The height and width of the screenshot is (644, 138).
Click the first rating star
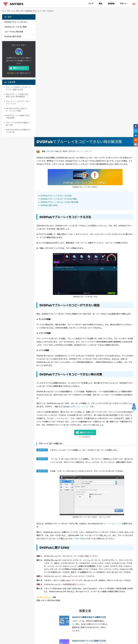(38, 597)
